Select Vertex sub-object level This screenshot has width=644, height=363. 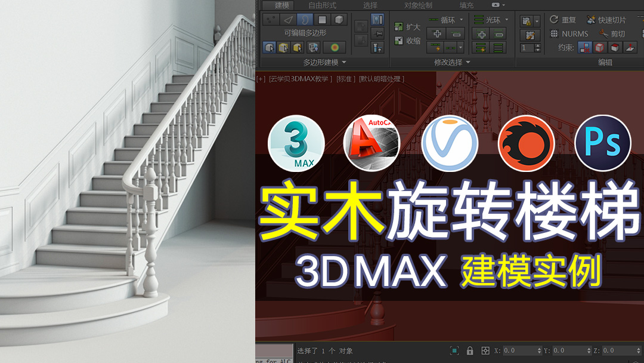click(x=271, y=19)
